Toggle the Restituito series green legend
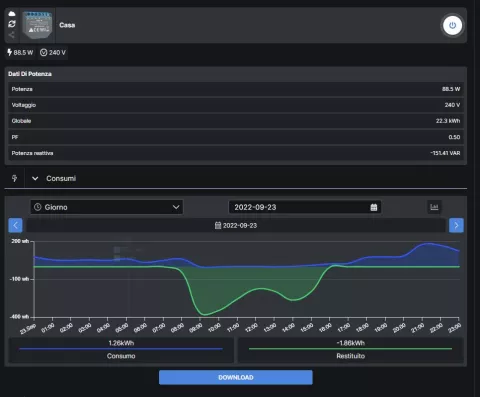480x397 pixels. (x=351, y=350)
